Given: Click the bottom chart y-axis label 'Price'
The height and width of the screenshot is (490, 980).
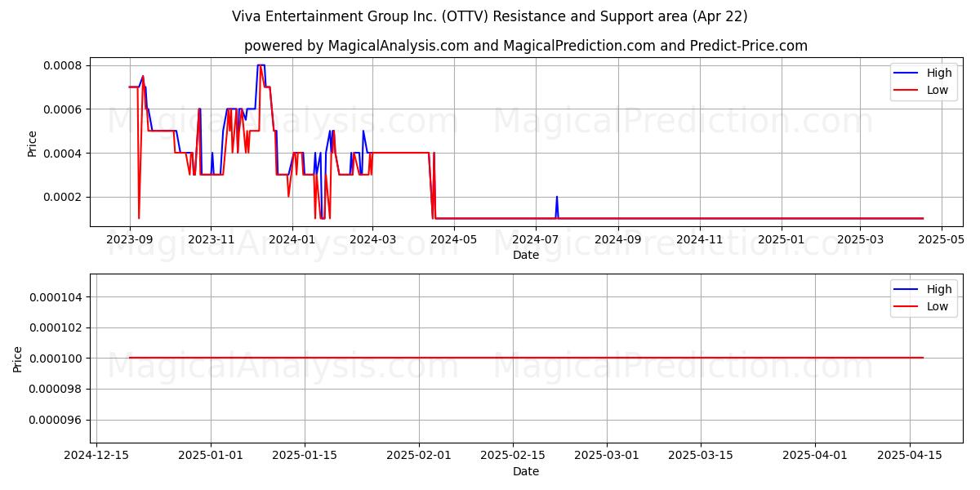Looking at the screenshot, I should click(18, 359).
